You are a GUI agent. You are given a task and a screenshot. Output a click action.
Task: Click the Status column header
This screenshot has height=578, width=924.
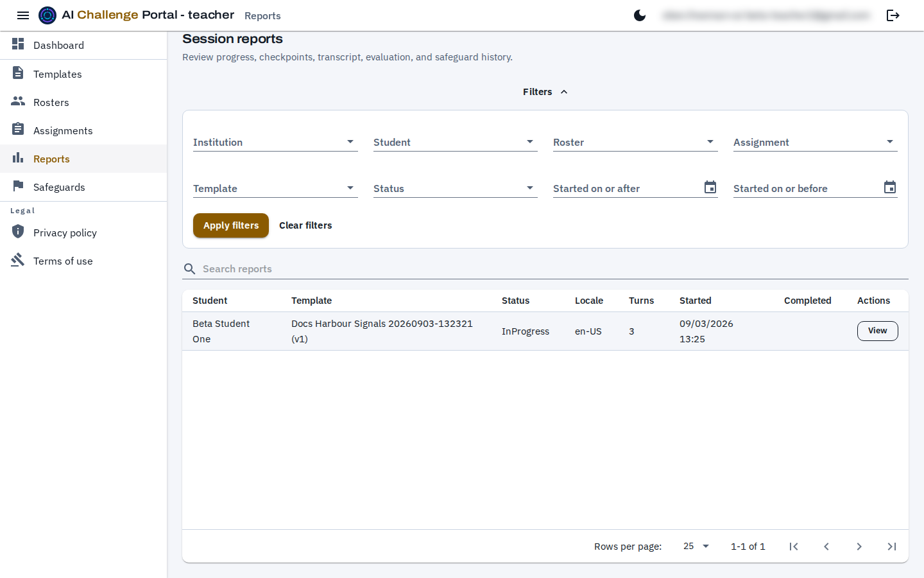tap(515, 301)
